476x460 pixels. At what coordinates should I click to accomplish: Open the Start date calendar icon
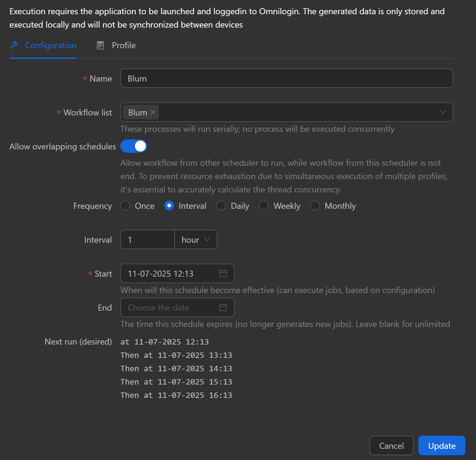tap(223, 273)
